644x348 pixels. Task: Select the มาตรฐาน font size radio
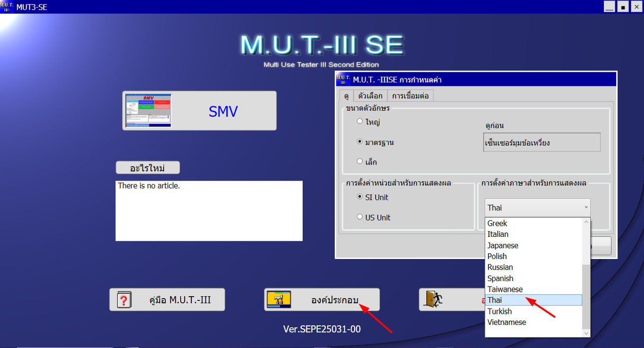360,142
